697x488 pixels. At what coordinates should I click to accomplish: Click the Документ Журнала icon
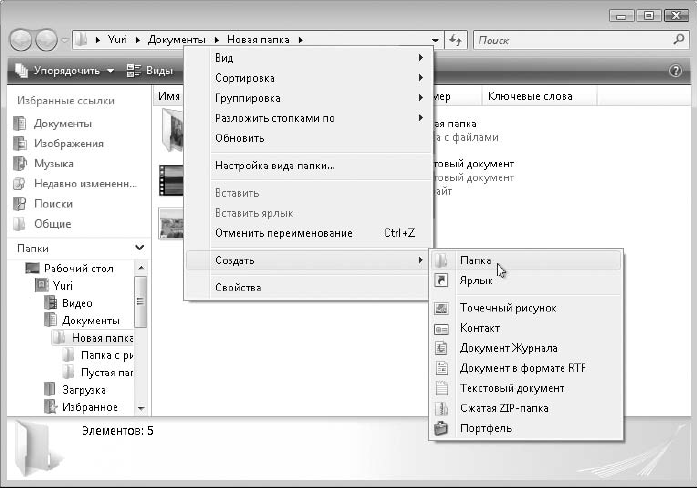point(441,348)
